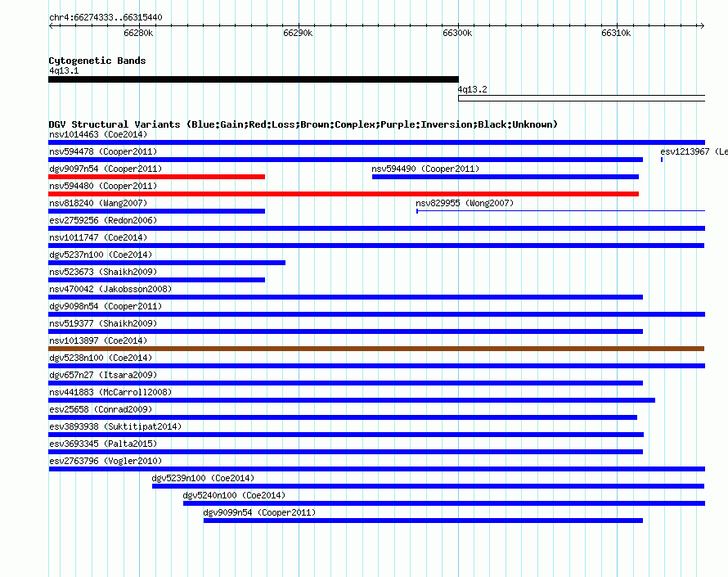
Task: Select the white 4q13.2 cytogenetic band
Action: [x=582, y=98]
